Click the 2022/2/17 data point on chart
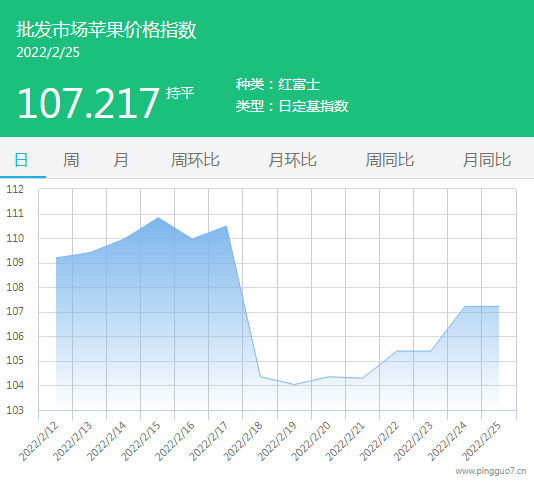The width and height of the screenshot is (534, 481). coord(226,226)
